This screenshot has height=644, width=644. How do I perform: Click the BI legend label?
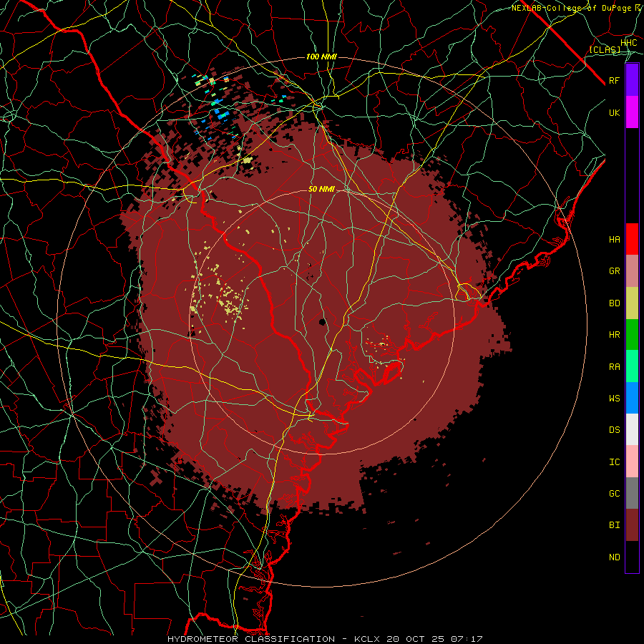(615, 525)
